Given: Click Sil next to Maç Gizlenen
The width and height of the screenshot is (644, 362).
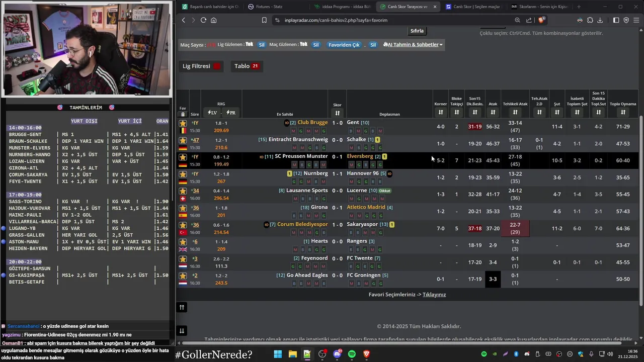Looking at the screenshot, I should pos(316,45).
